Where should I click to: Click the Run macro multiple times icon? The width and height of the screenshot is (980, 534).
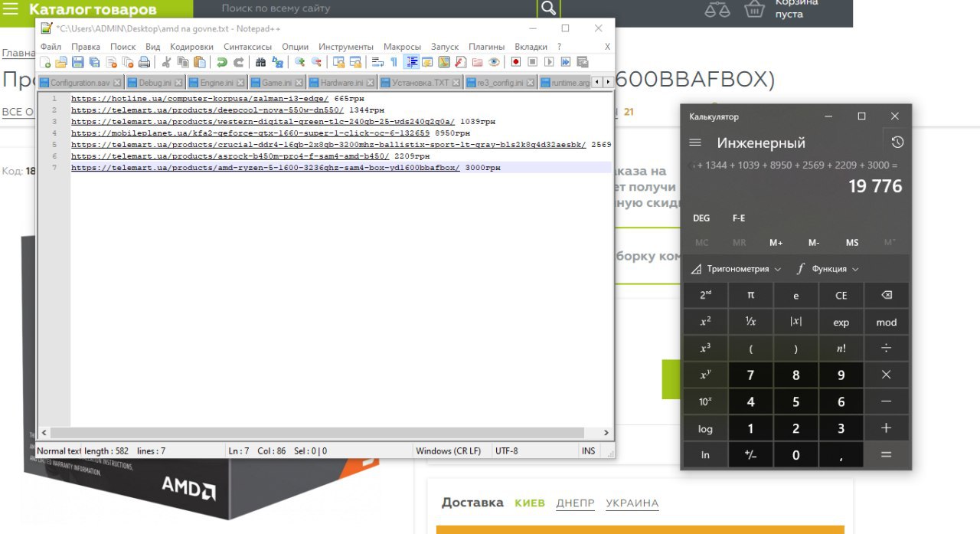(565, 62)
